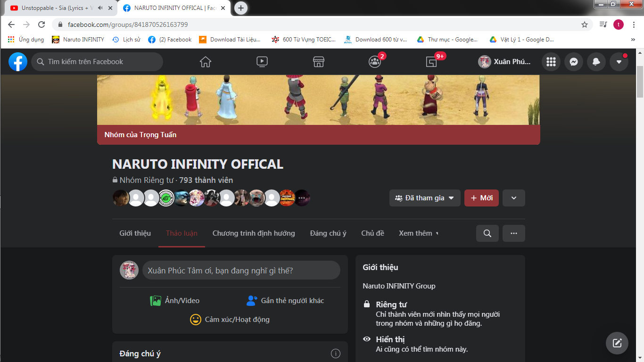Image resolution: width=644 pixels, height=362 pixels.
Task: Click first member avatar in row
Action: click(121, 198)
